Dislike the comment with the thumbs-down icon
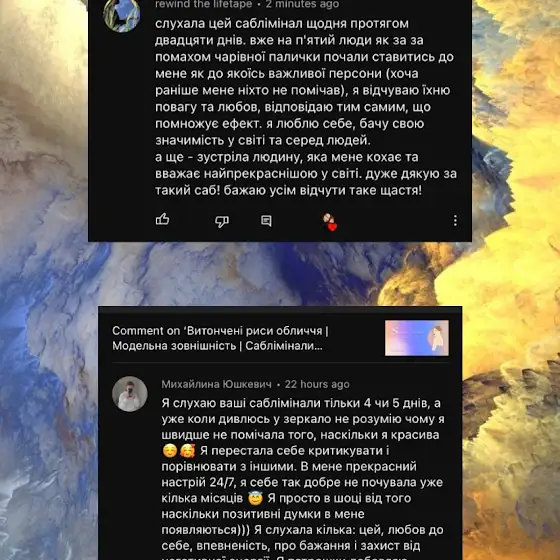 pos(221,221)
